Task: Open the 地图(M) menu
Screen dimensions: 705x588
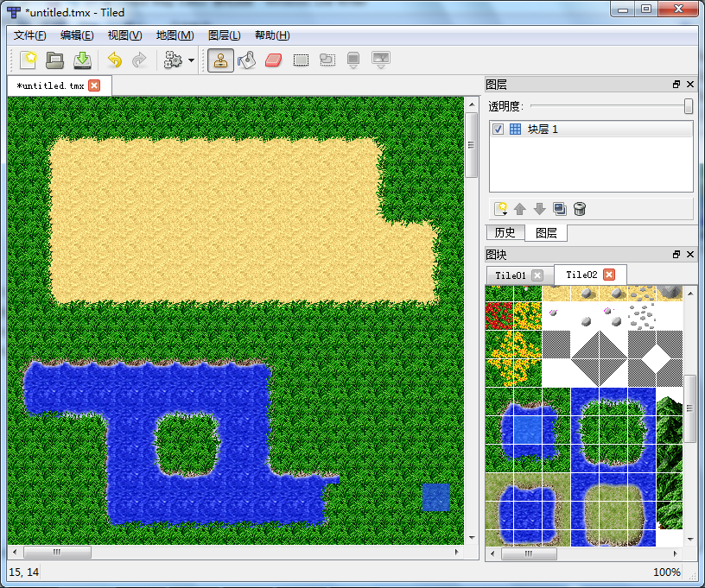Action: coord(175,35)
